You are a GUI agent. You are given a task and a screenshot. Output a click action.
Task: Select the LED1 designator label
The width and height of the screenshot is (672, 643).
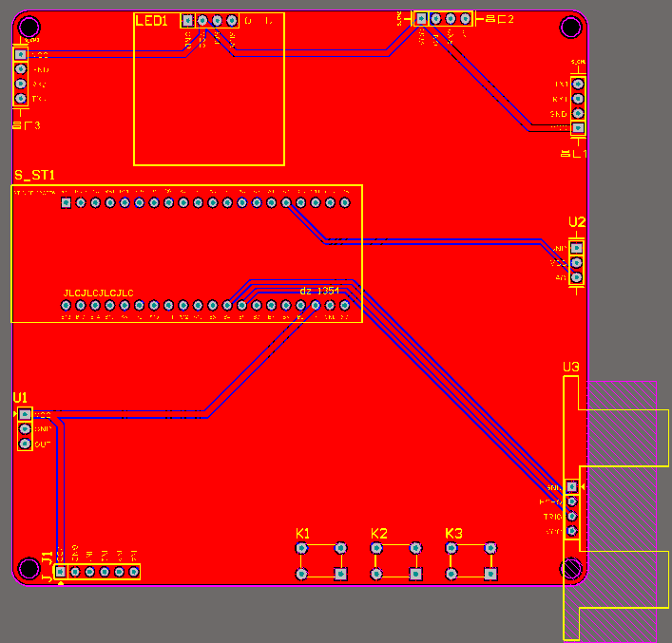tap(151, 21)
